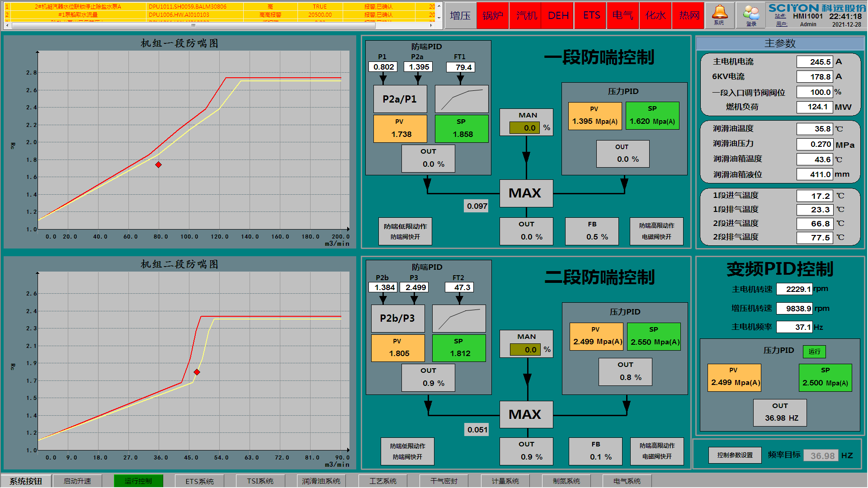868x488 pixels.
Task: Toggle second-stage 防喘高限动作 电磁阀快开
Action: tap(657, 451)
